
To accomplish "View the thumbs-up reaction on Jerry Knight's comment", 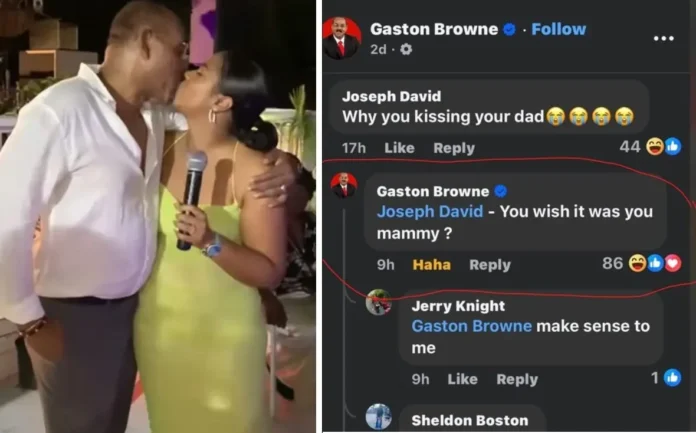I will coord(666,378).
